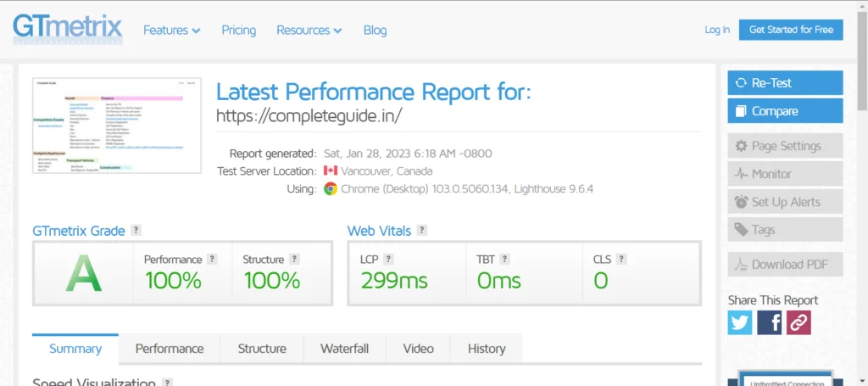
Task: Expand the Features dropdown menu
Action: (171, 30)
